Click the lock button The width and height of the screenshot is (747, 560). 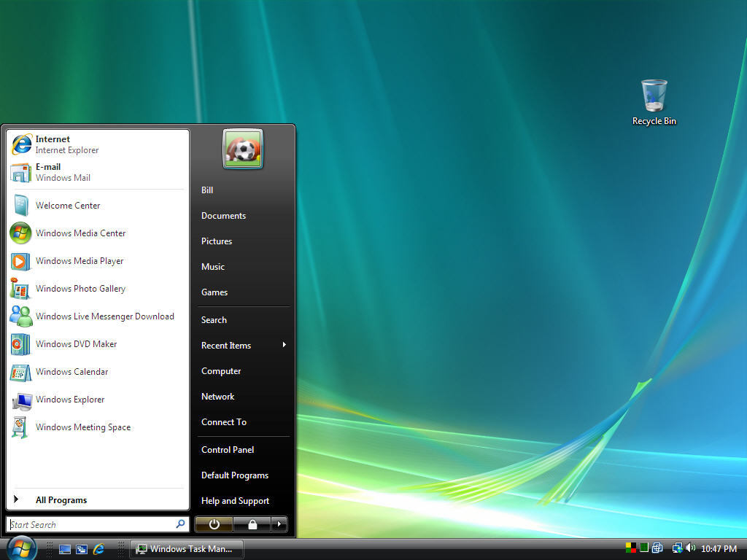(252, 524)
